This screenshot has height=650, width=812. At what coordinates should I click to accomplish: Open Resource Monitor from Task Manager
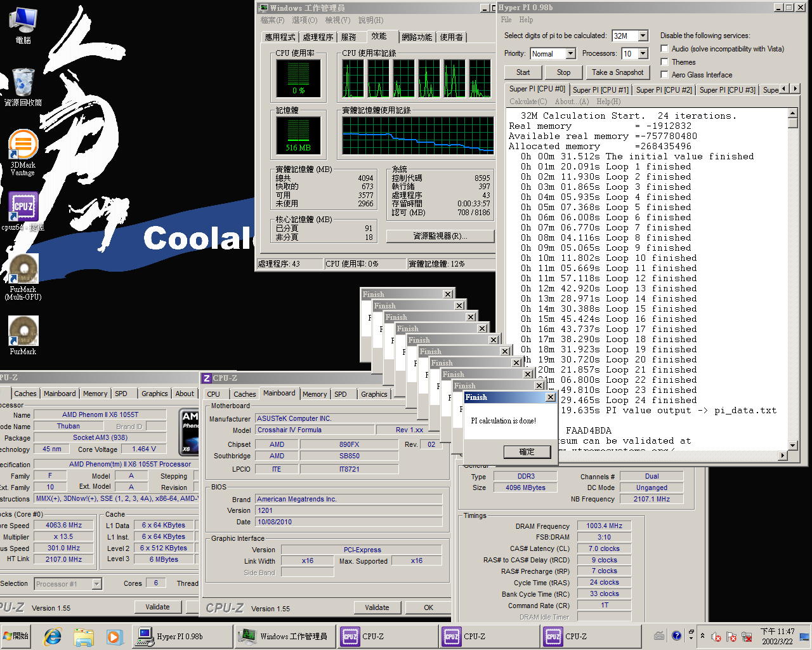point(440,236)
